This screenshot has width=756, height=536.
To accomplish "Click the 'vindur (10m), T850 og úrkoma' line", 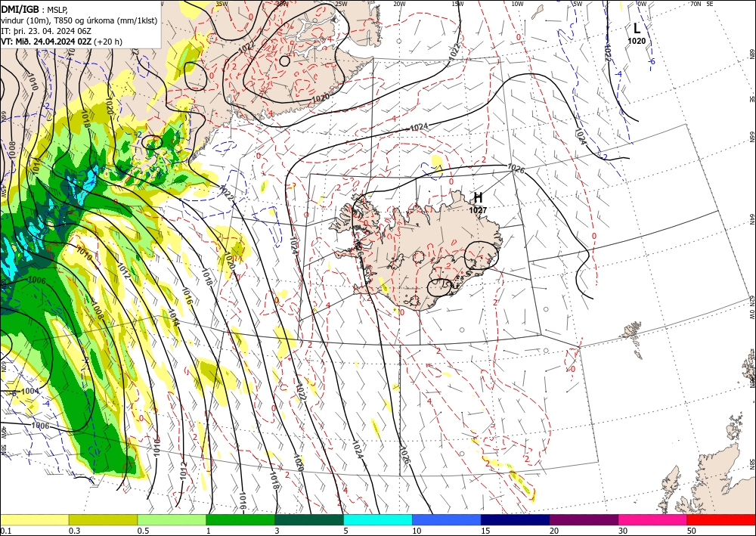I will point(79,20).
